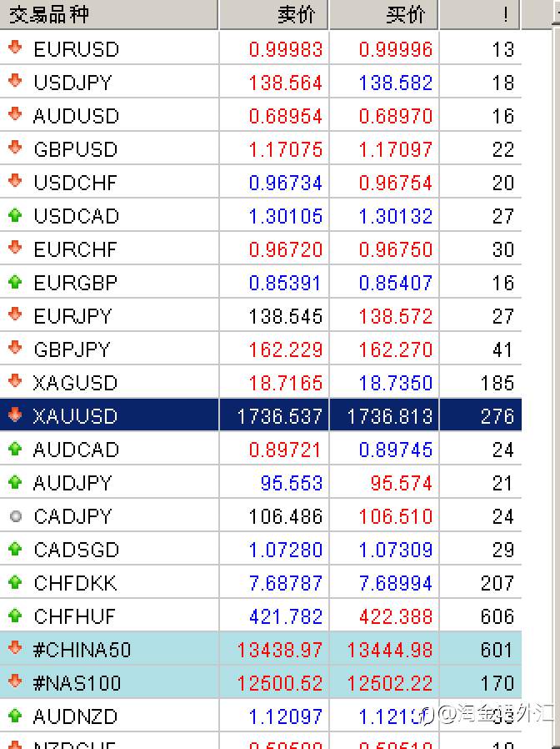560x749 pixels.
Task: Click #CHINA50 ask price 13444.98
Action: tap(389, 650)
